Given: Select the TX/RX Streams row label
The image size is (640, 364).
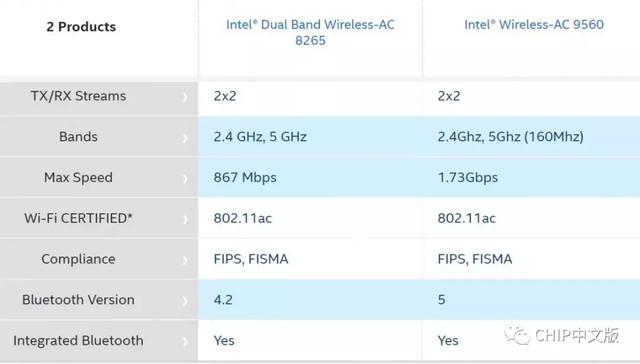Looking at the screenshot, I should pyautogui.click(x=78, y=96).
